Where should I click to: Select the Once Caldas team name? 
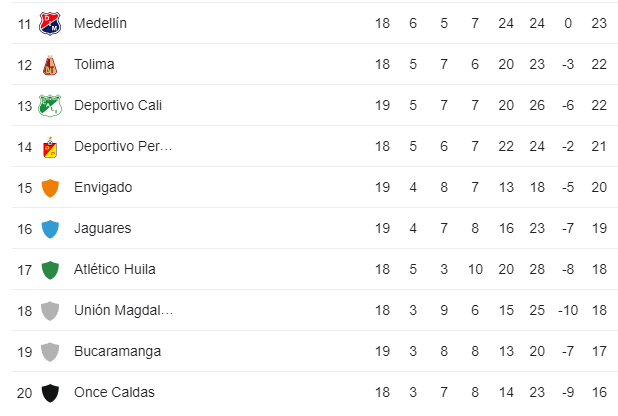(114, 392)
